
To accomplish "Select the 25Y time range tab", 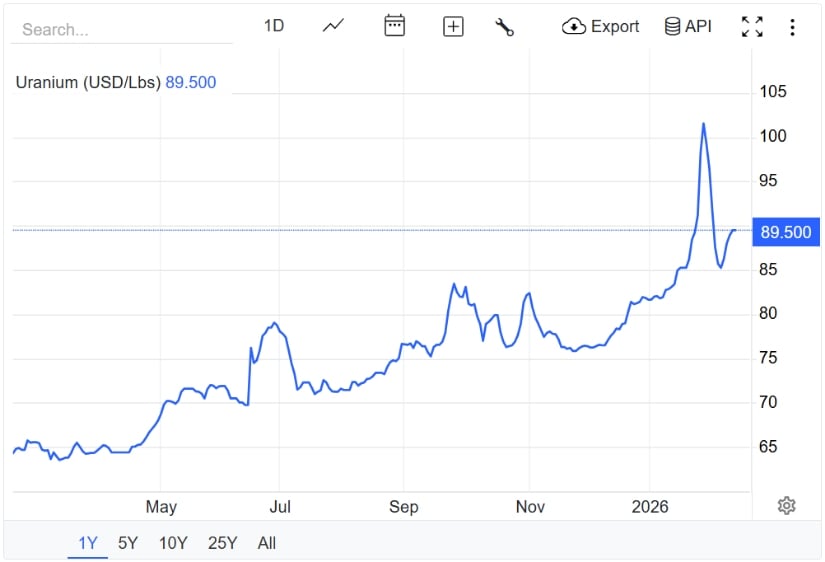I will 222,543.
